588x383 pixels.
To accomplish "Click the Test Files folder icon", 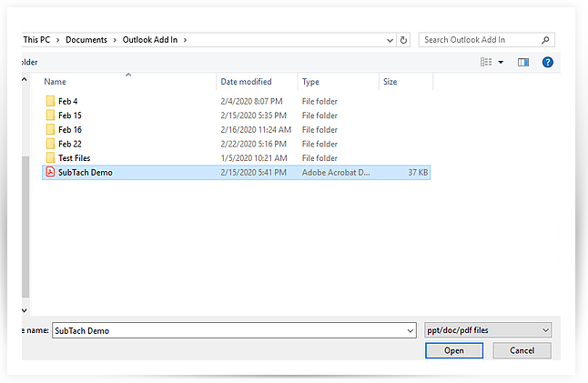I will (50, 158).
